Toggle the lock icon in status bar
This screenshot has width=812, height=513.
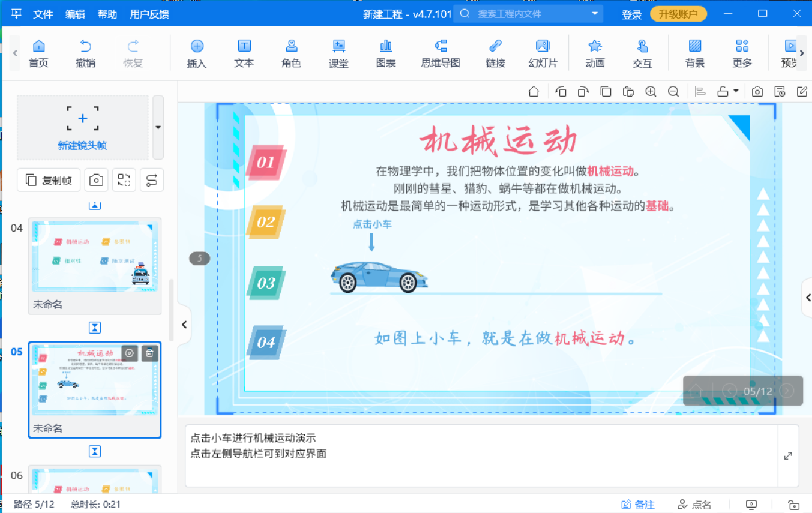coord(793,505)
